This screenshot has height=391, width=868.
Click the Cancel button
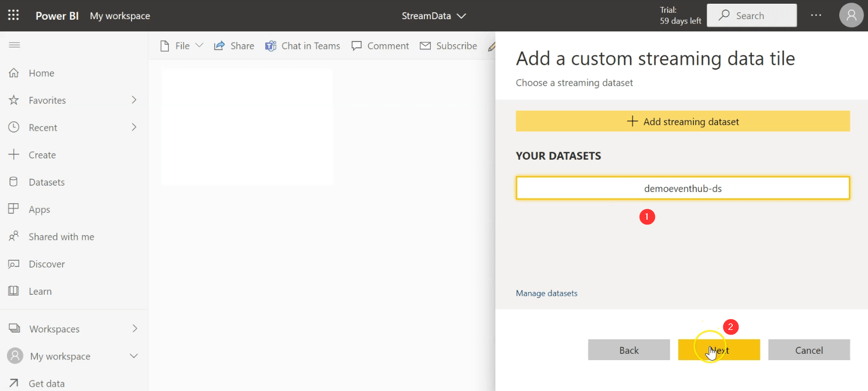point(809,350)
